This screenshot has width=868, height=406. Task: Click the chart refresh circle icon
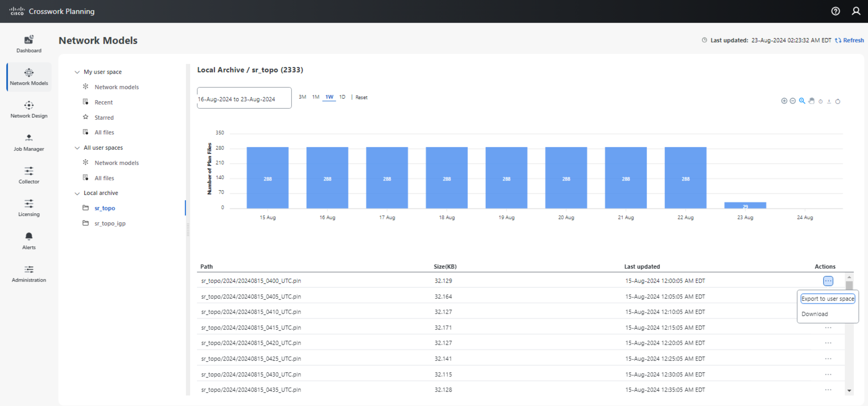[x=838, y=101]
